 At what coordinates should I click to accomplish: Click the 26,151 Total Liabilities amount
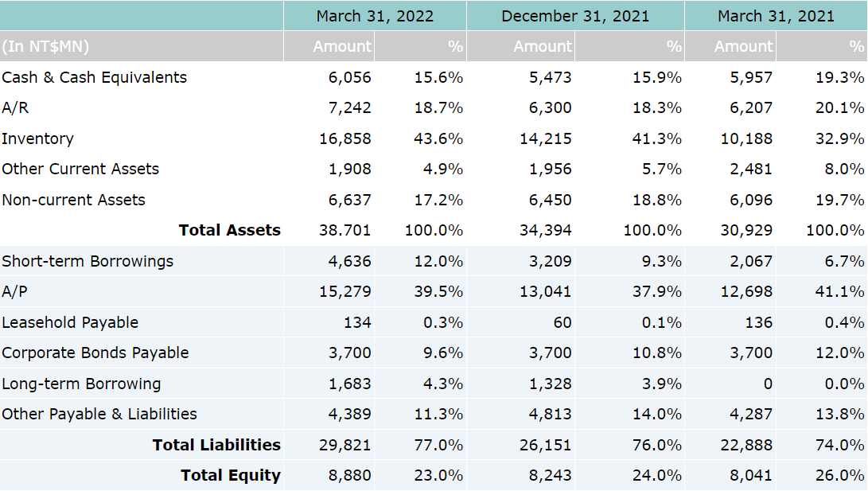(x=545, y=445)
